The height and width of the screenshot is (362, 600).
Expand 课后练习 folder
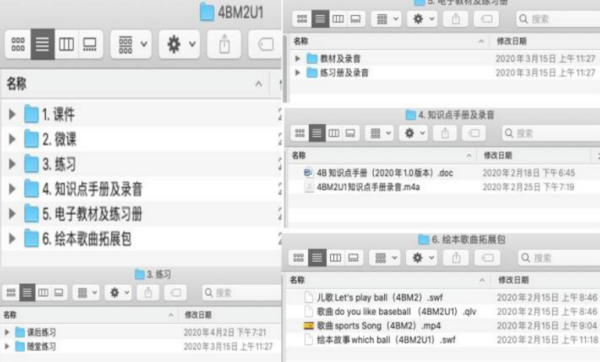point(7,332)
